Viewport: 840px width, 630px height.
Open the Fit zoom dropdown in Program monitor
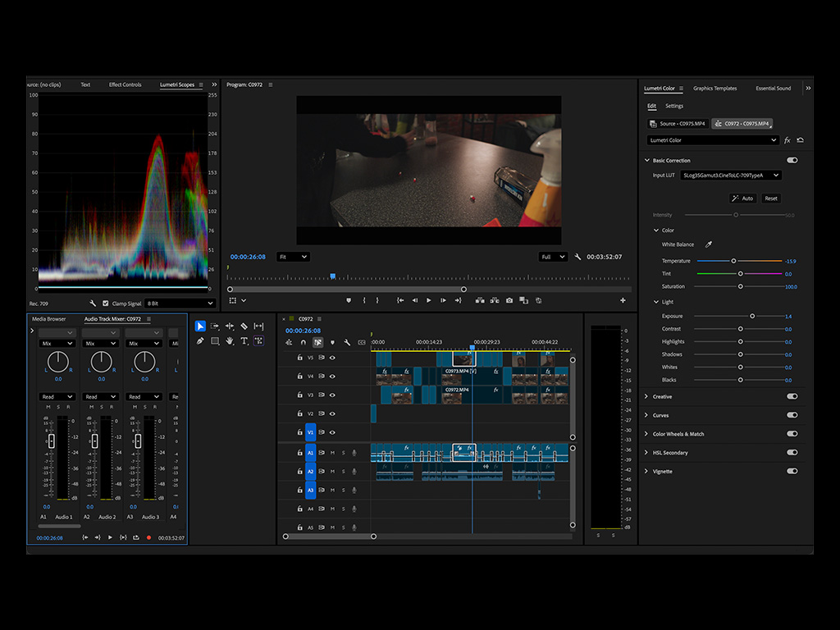coord(293,256)
